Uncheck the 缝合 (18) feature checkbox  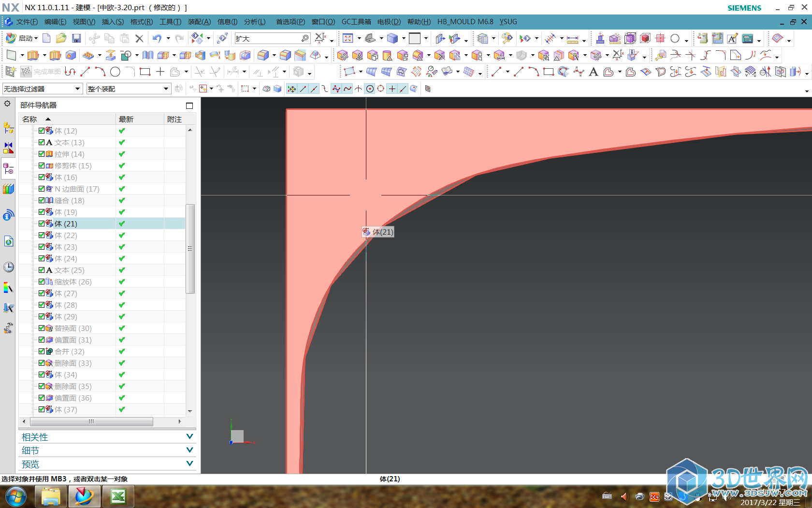42,200
